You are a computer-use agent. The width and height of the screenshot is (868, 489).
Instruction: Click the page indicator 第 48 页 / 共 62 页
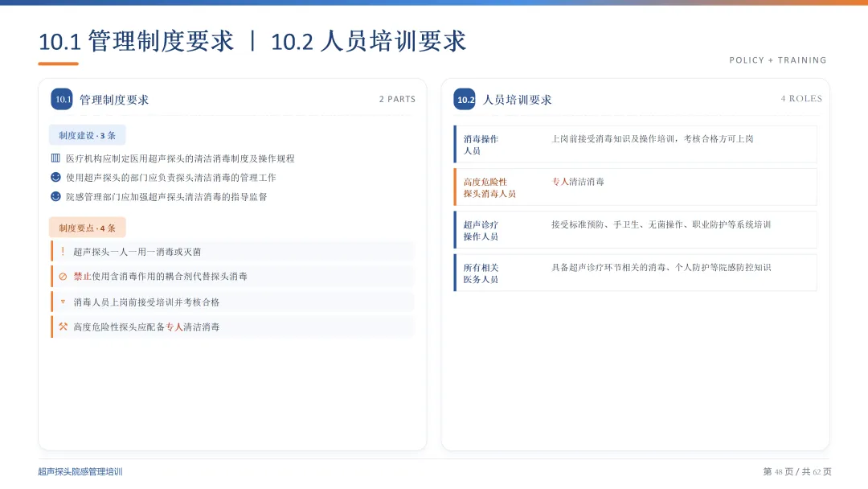click(797, 472)
